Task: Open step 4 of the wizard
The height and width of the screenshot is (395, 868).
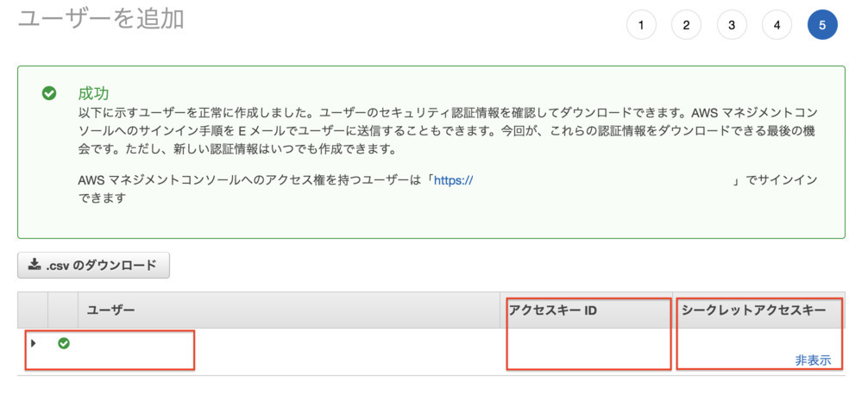Action: click(777, 25)
